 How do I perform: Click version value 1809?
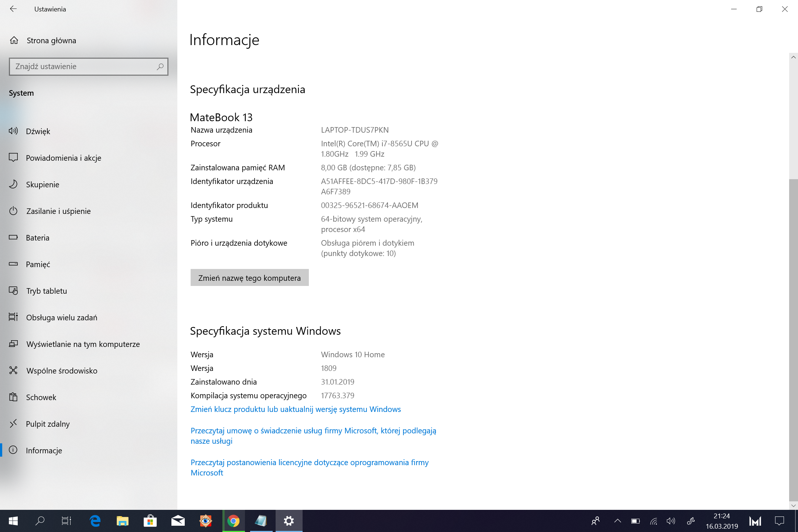(x=329, y=368)
